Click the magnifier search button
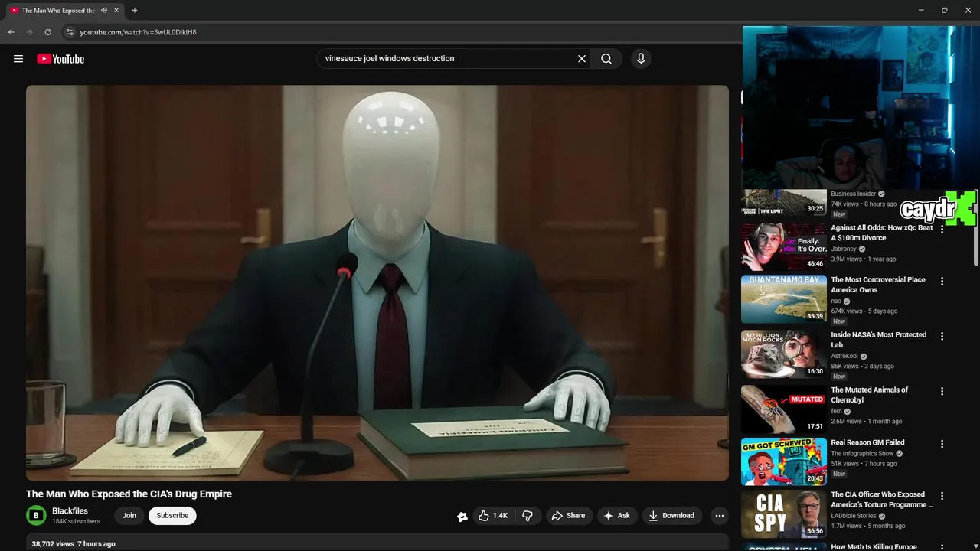This screenshot has height=551, width=980. 606,58
